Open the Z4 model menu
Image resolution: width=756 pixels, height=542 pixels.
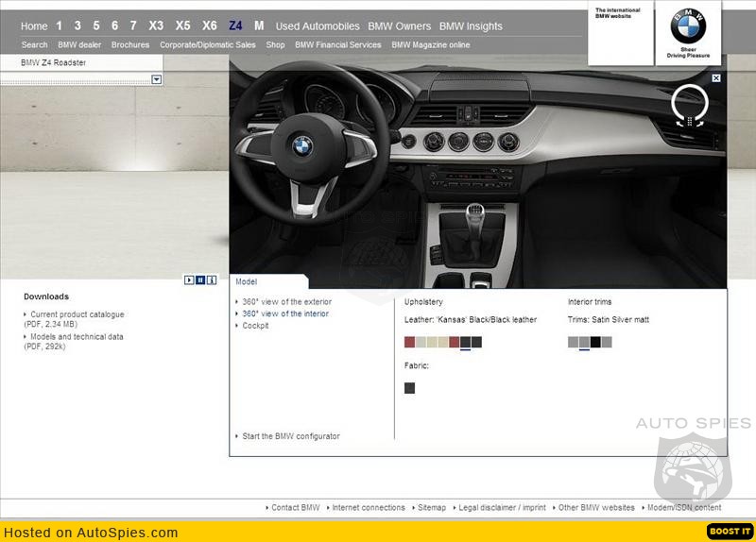[x=235, y=25]
